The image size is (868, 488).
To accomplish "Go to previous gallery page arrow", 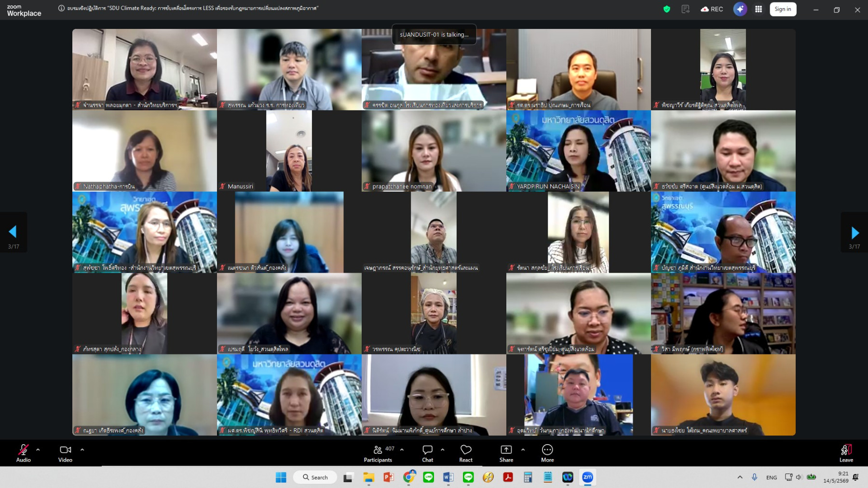I will (13, 233).
